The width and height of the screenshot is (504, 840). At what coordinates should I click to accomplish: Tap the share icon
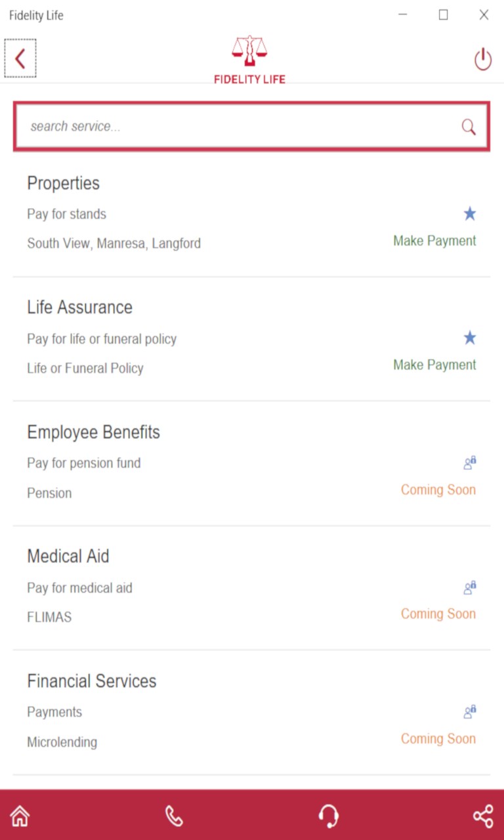tap(483, 816)
